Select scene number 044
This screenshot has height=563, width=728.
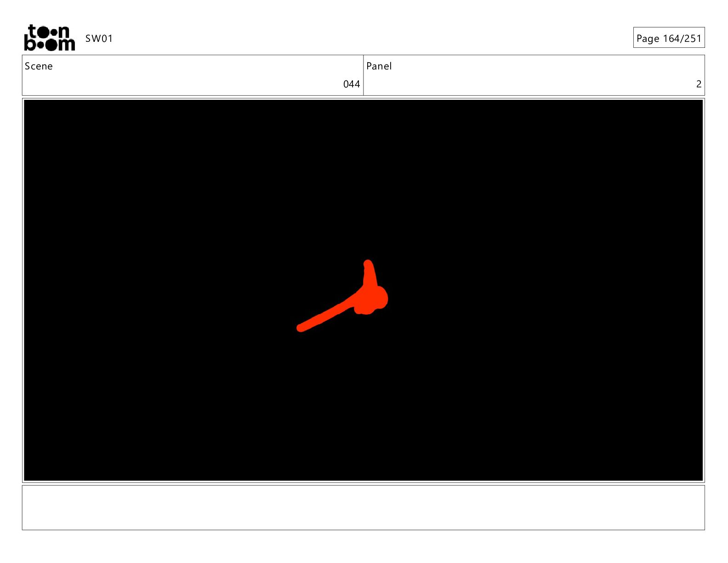(352, 84)
